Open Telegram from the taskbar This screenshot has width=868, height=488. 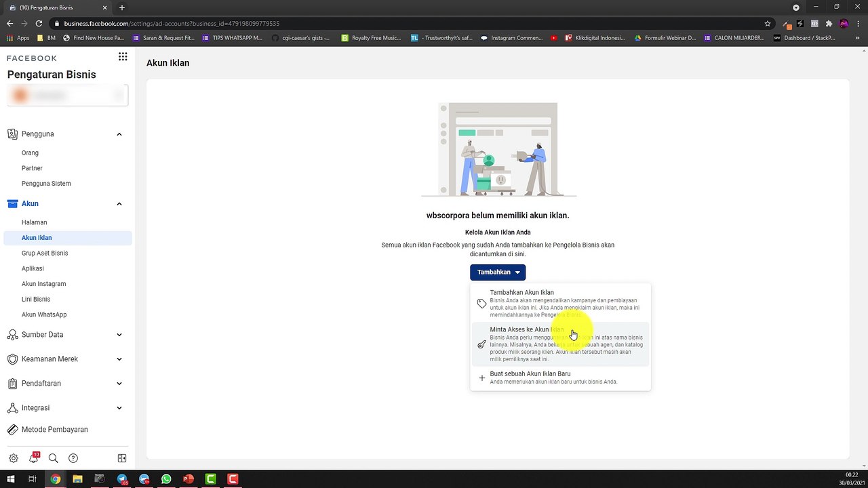click(x=122, y=479)
